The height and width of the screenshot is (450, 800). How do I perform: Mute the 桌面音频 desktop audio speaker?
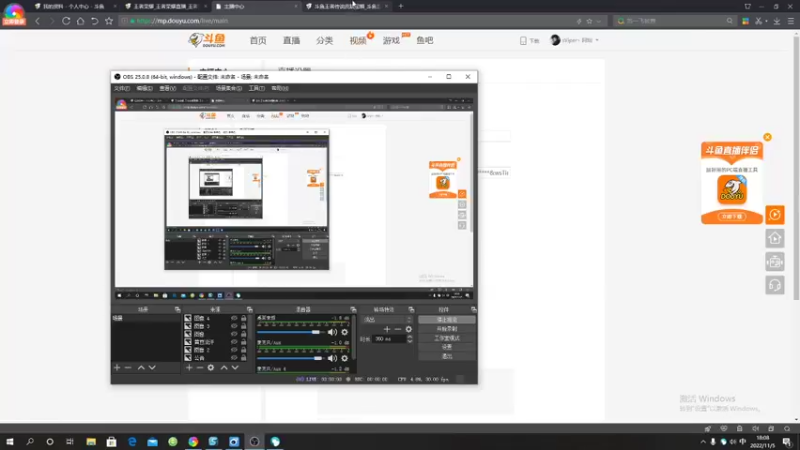(x=332, y=332)
